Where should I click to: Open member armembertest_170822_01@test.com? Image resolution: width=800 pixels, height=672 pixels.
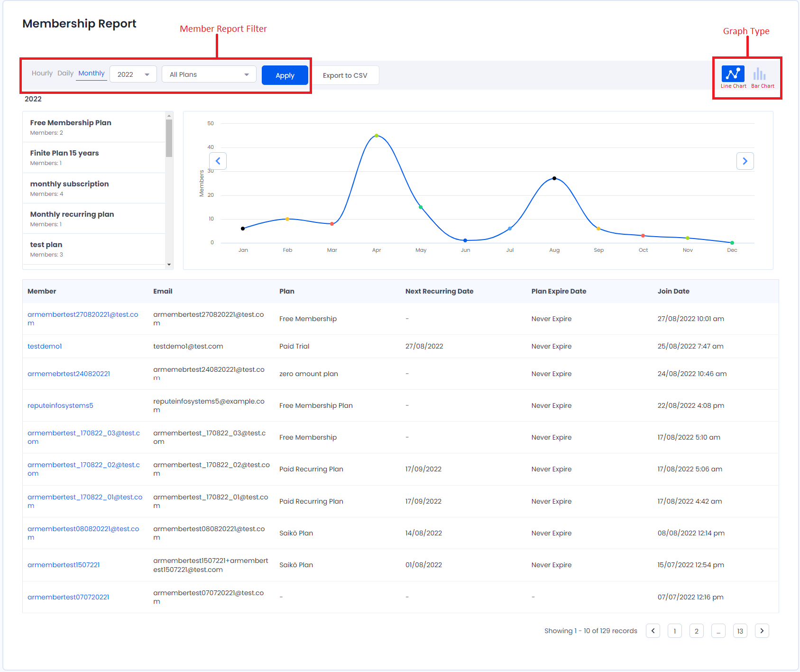pyautogui.click(x=85, y=501)
